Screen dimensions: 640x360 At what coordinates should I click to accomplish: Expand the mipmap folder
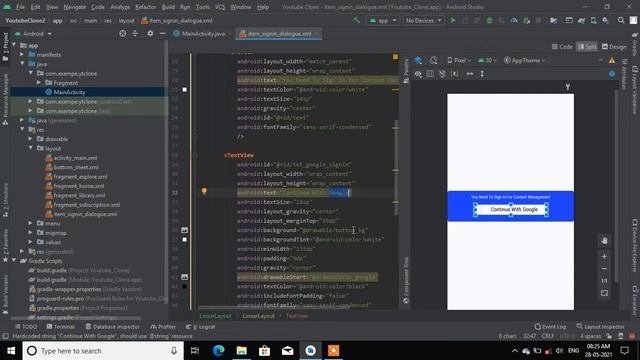[x=31, y=233]
